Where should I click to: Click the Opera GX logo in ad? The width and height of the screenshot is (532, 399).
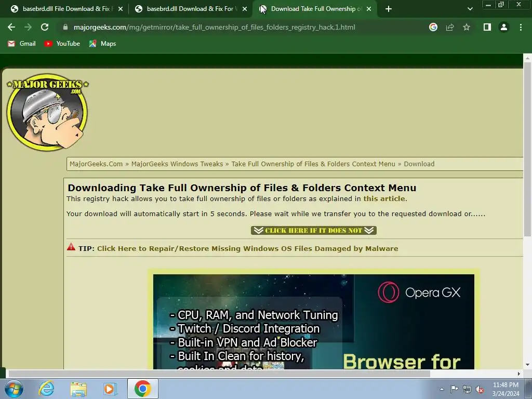(x=419, y=292)
